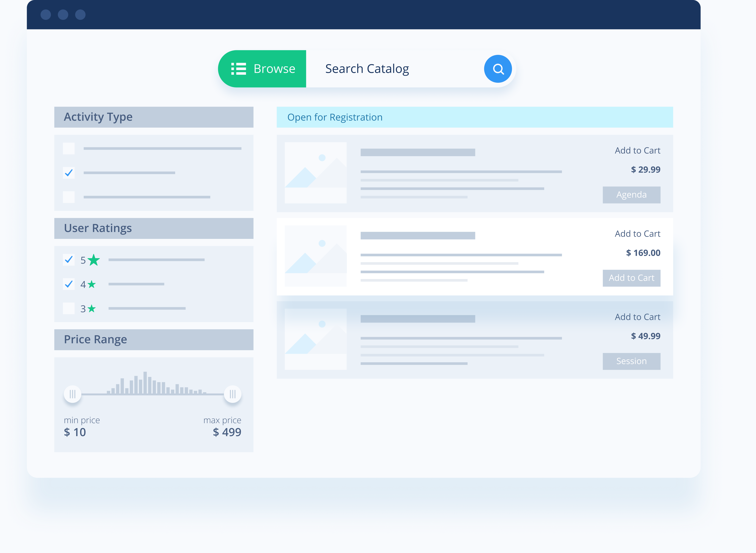
Task: Click Add to Cart link above $ 169.00
Action: click(637, 234)
